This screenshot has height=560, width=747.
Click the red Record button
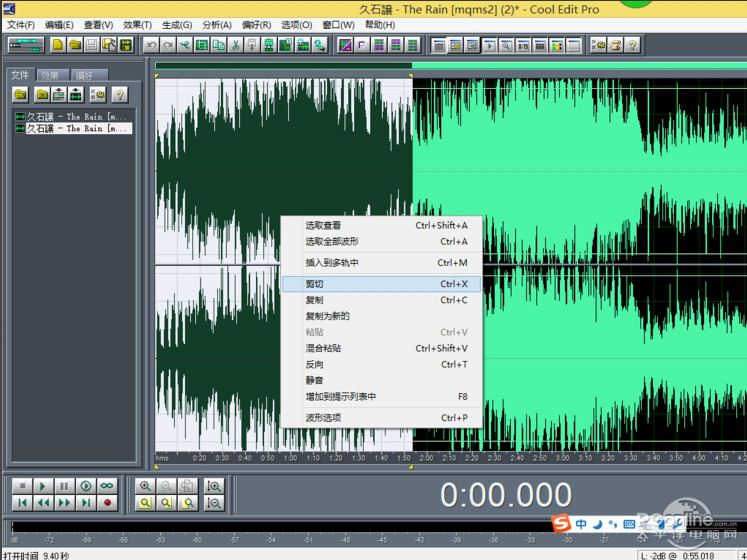click(x=108, y=503)
